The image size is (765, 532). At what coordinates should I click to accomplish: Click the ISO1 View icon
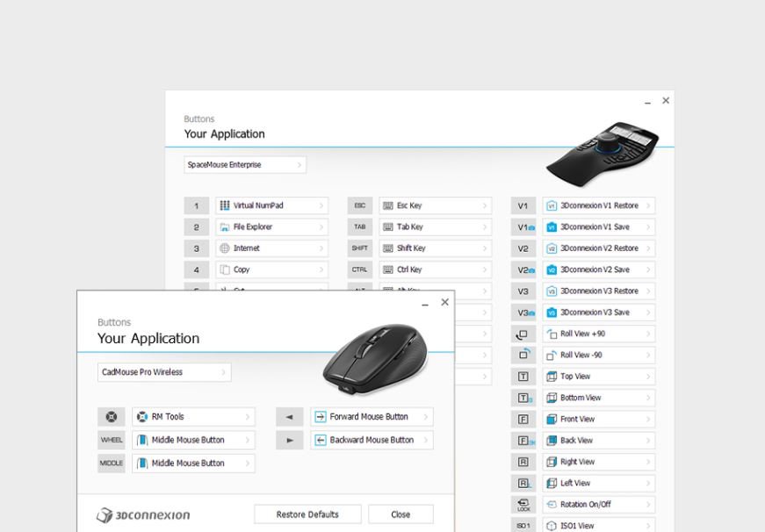(552, 526)
